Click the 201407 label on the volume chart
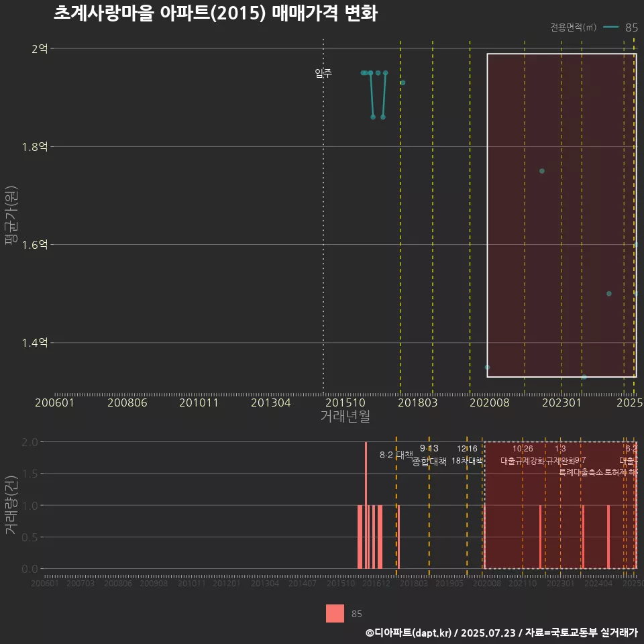 coord(303,583)
